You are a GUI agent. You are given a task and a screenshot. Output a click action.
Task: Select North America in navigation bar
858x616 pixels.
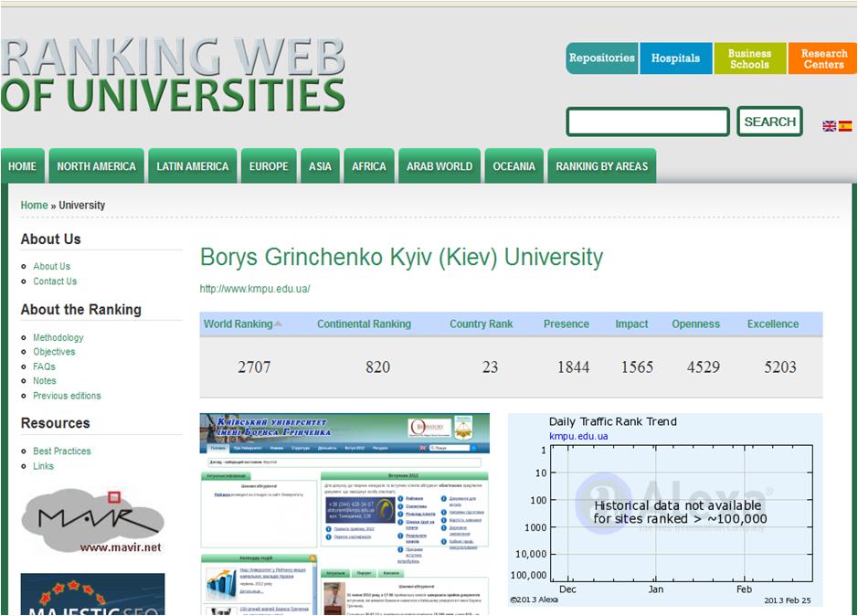[x=96, y=166]
